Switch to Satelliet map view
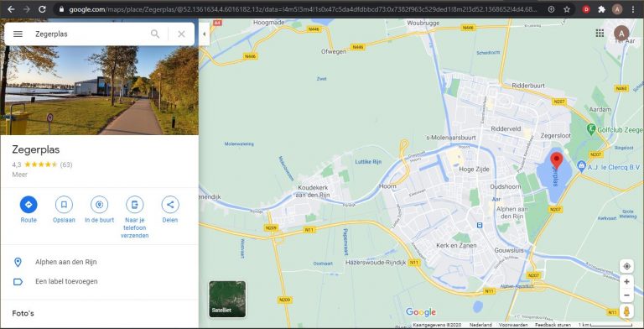This screenshot has height=329, width=644. [227, 299]
